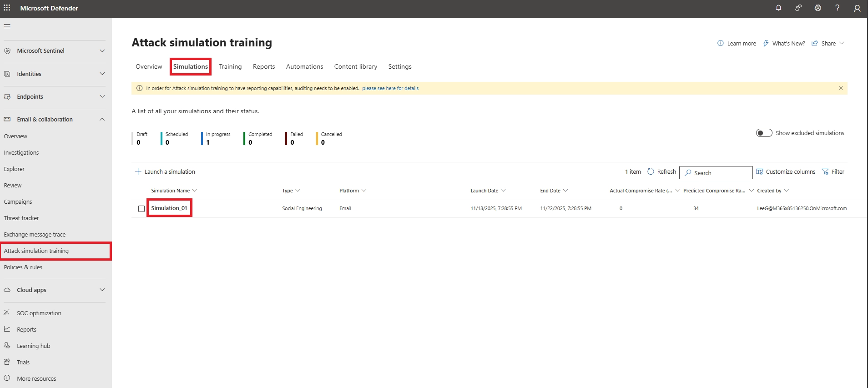Open the notifications bell icon
Screen dimensions: 868x388
click(x=778, y=8)
